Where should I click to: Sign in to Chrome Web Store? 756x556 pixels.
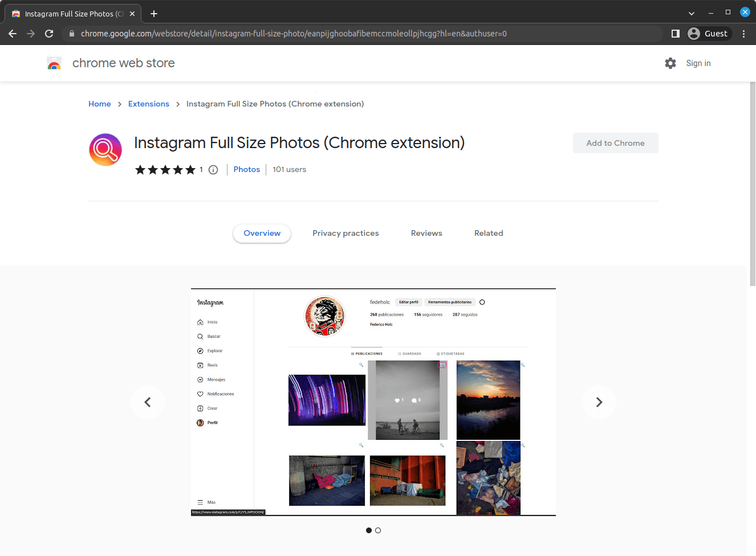click(x=698, y=63)
